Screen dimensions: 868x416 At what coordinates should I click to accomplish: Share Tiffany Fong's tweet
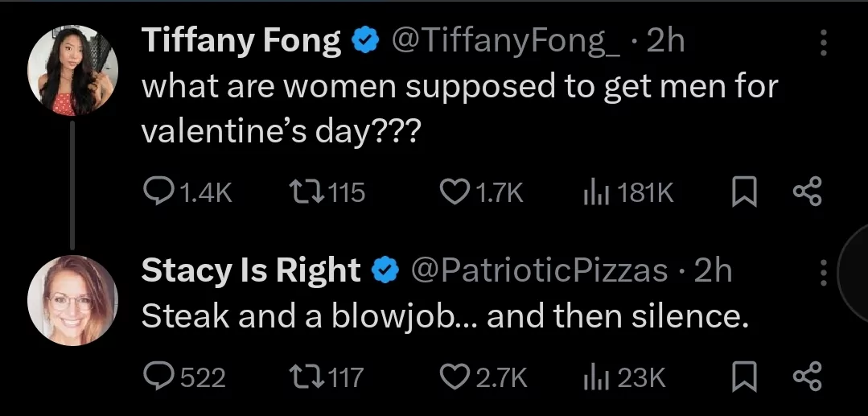click(x=808, y=193)
